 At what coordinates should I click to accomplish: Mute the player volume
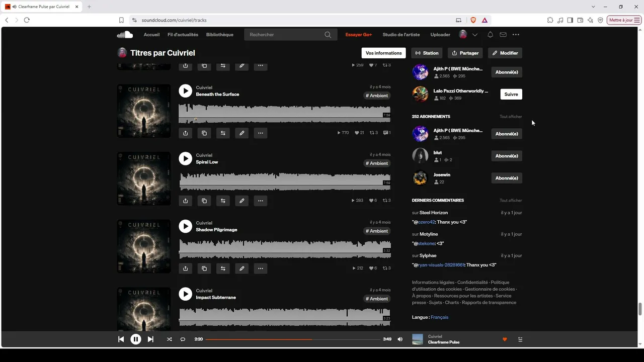(400, 339)
